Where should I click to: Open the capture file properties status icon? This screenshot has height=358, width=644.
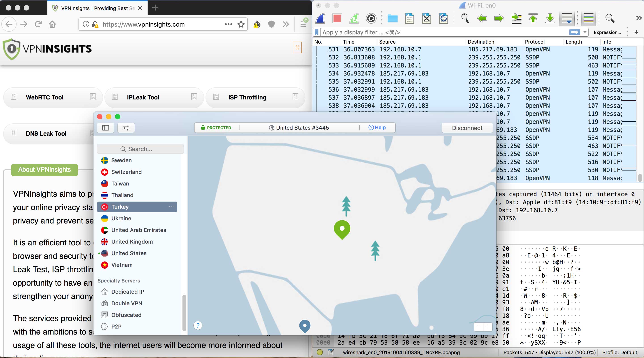pyautogui.click(x=320, y=352)
